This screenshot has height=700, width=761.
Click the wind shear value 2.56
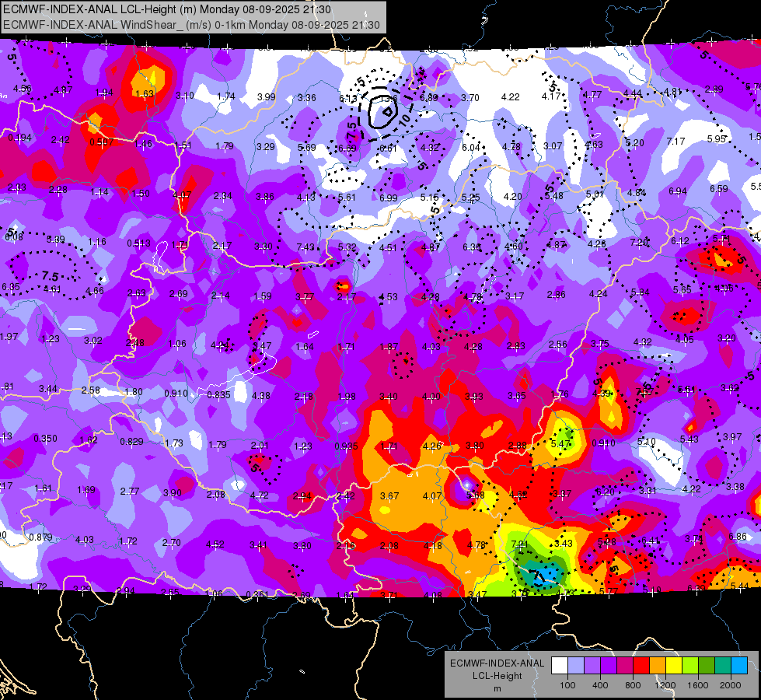tap(557, 345)
